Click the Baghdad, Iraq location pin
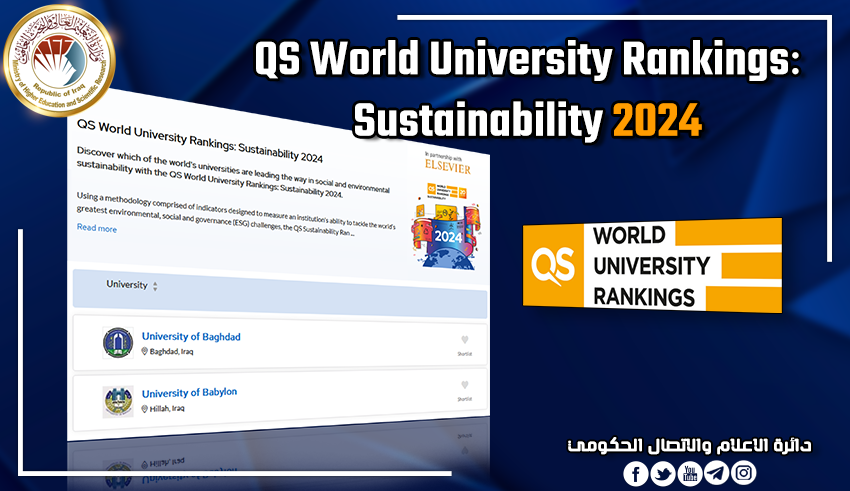This screenshot has width=850, height=491. 145,352
